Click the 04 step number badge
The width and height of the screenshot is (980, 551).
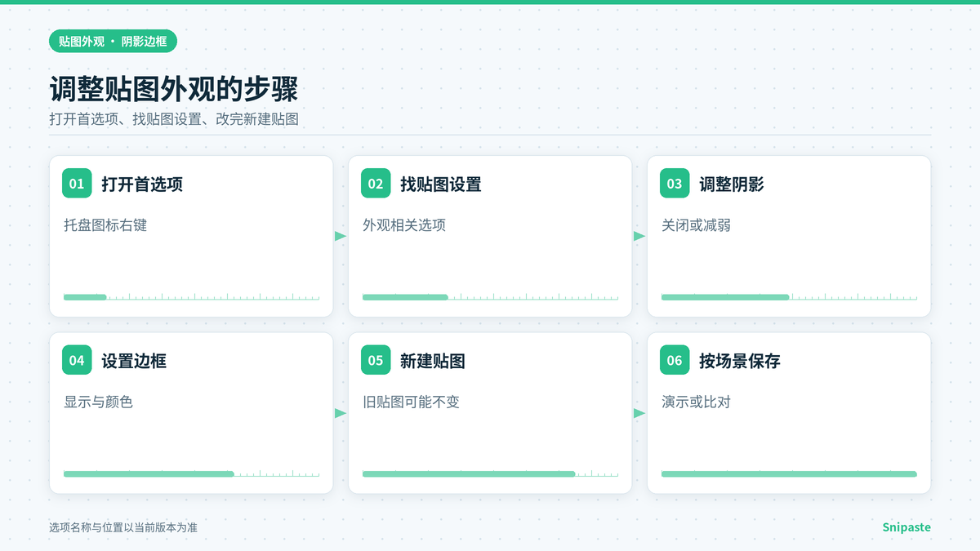(x=77, y=360)
